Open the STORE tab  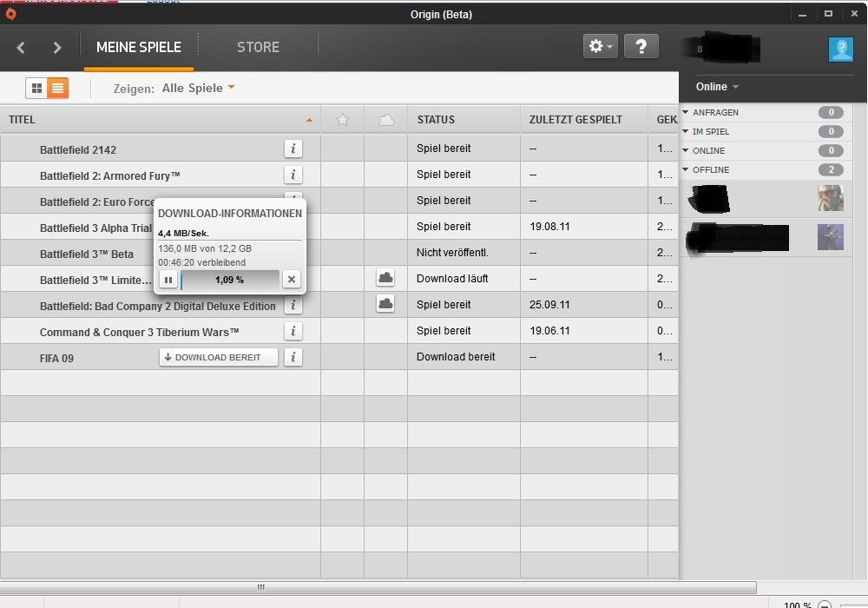point(258,48)
